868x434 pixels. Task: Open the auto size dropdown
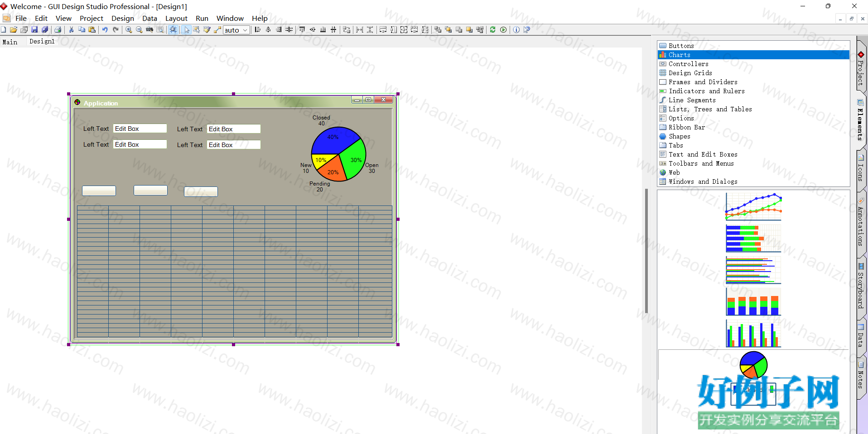[236, 30]
